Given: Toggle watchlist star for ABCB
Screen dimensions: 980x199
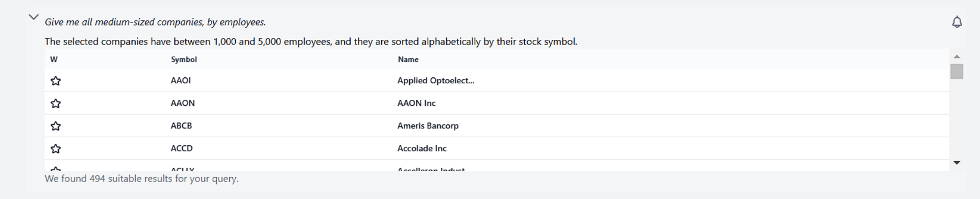Looking at the screenshot, I should (x=56, y=126).
